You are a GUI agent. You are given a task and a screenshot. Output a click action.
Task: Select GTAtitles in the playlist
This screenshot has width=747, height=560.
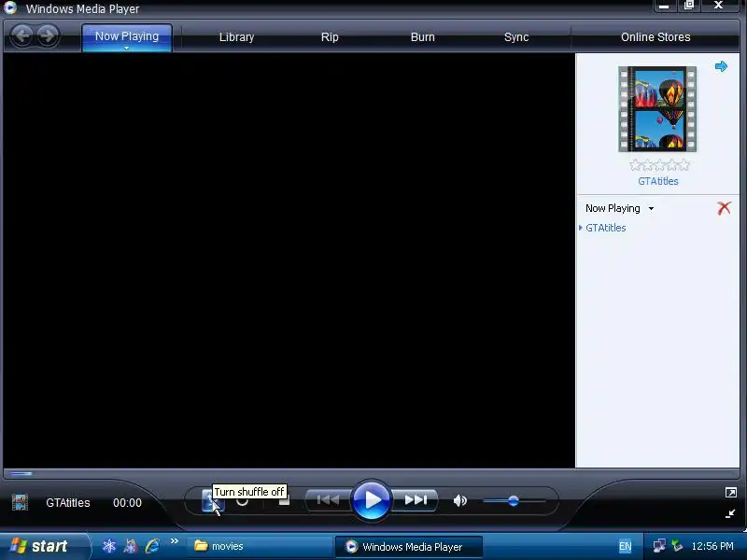click(605, 228)
